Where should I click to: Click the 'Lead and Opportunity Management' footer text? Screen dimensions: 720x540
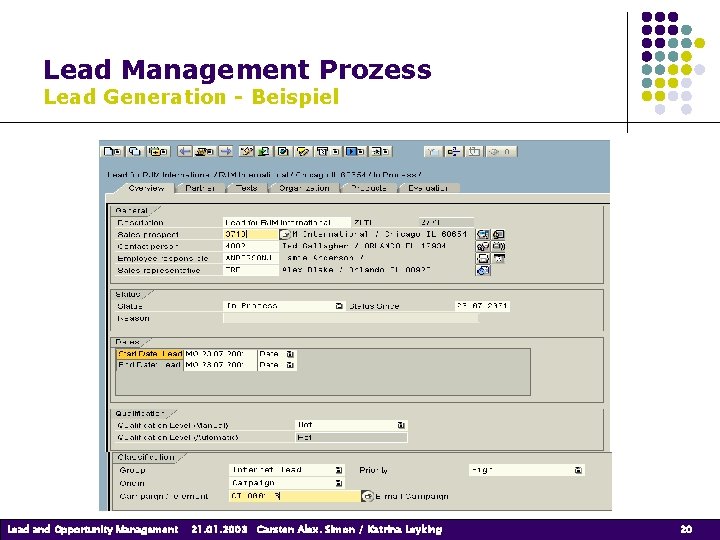[x=93, y=529]
